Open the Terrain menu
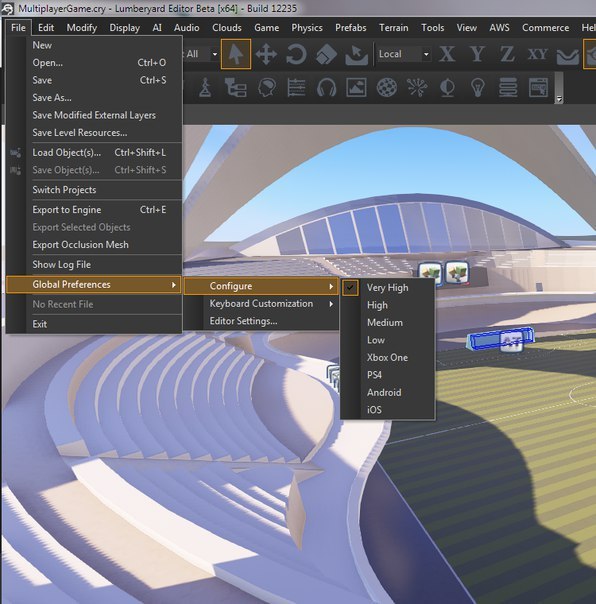 tap(393, 28)
